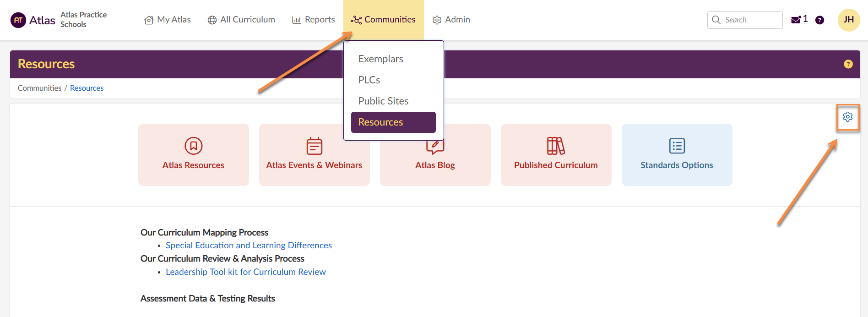The height and width of the screenshot is (317, 868).
Task: Open the Atlas Resources tile
Action: tap(193, 154)
